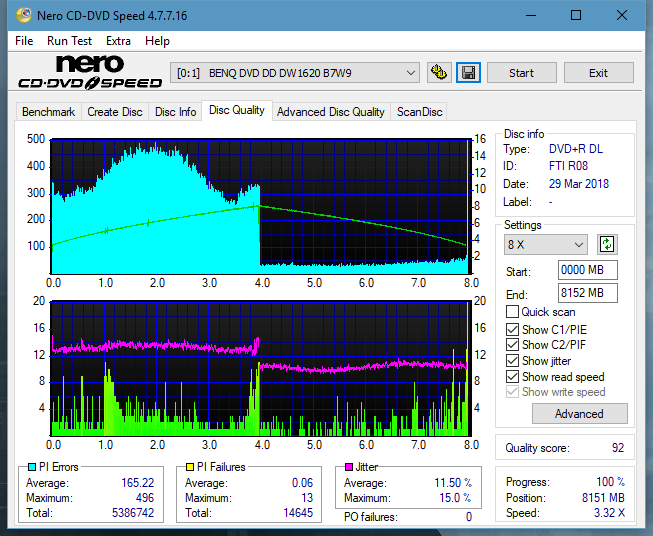Image resolution: width=653 pixels, height=536 pixels.
Task: Click Jitter average 11.50 %
Action: pos(453,483)
